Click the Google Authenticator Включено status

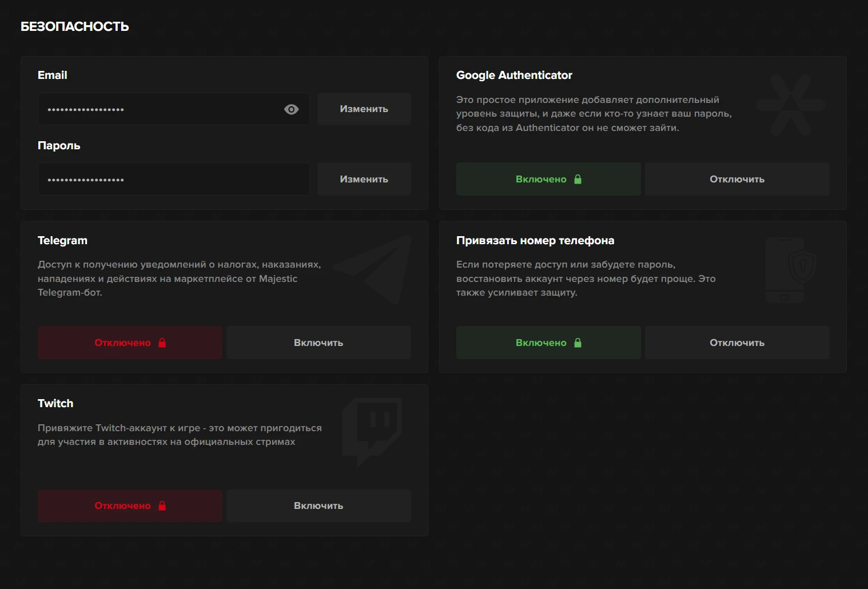541,179
